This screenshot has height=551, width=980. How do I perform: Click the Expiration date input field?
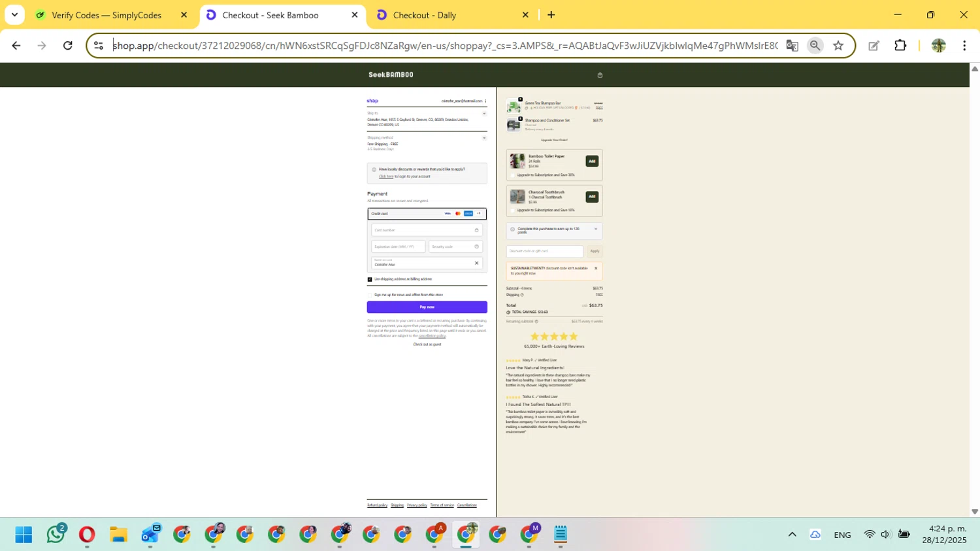(x=399, y=246)
